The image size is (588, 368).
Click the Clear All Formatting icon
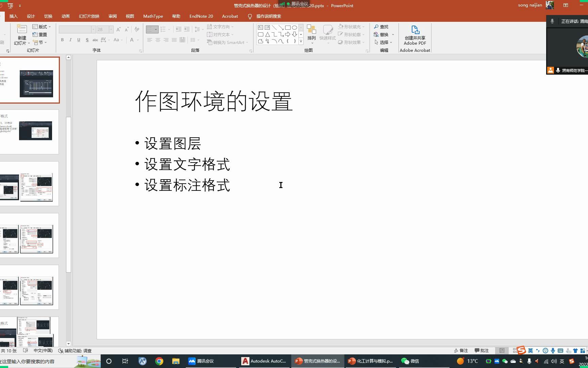[x=137, y=30]
